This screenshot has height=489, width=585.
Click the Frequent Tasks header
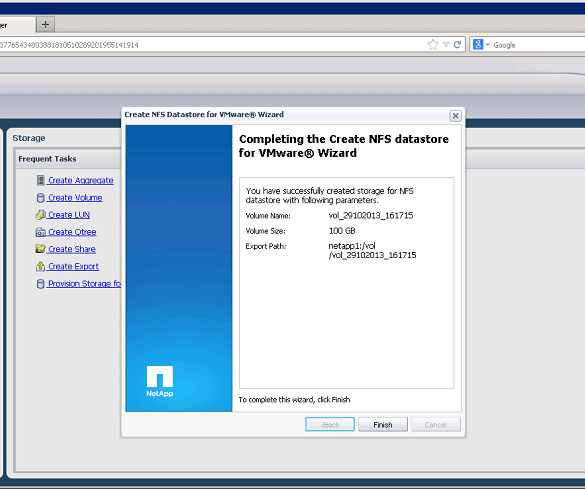[x=47, y=159]
